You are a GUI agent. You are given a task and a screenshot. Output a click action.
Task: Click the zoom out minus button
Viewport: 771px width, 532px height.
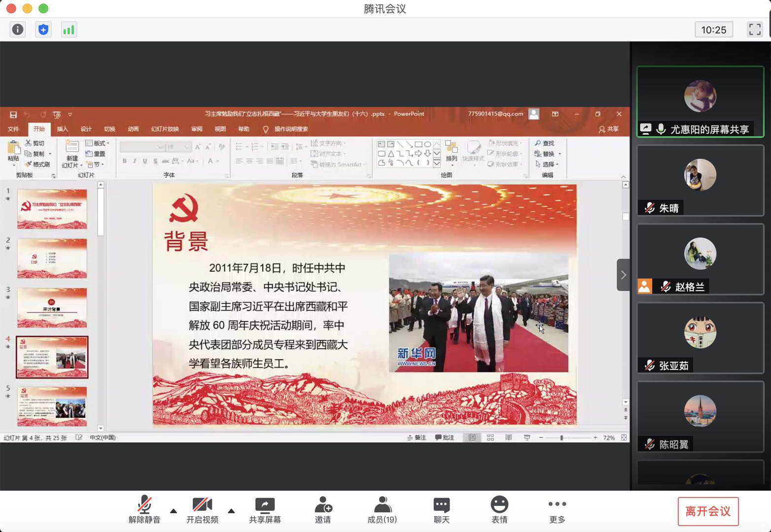[x=541, y=437]
